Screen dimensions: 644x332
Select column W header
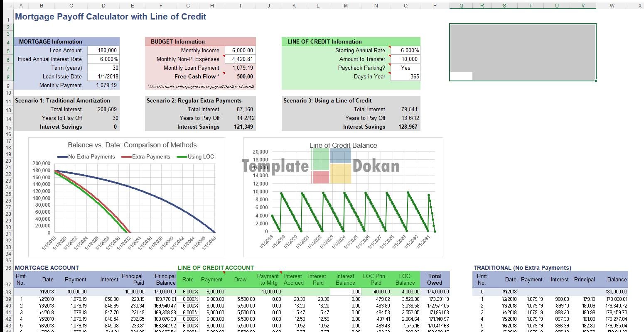point(612,6)
